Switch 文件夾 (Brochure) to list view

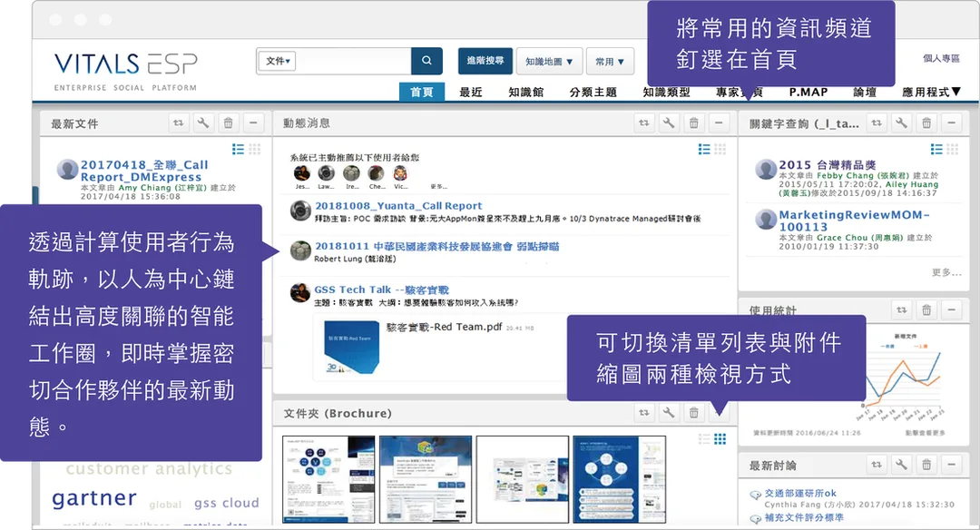704,438
